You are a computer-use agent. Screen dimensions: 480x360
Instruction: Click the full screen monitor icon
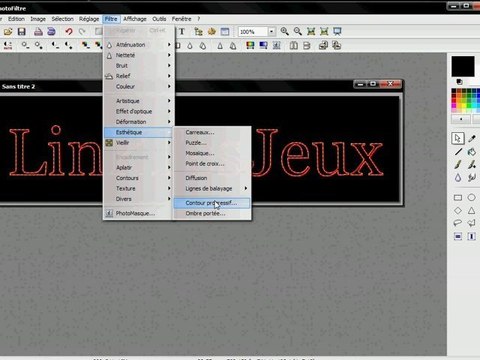[337, 31]
